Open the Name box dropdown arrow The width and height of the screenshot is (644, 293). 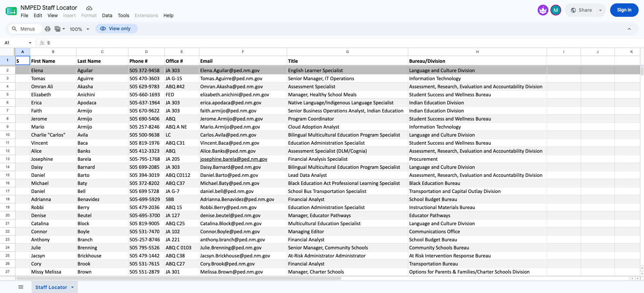pyautogui.click(x=30, y=43)
